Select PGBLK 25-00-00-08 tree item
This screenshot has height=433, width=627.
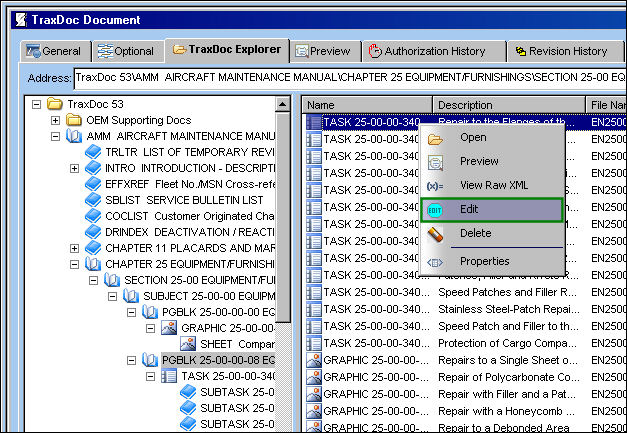pos(218,360)
